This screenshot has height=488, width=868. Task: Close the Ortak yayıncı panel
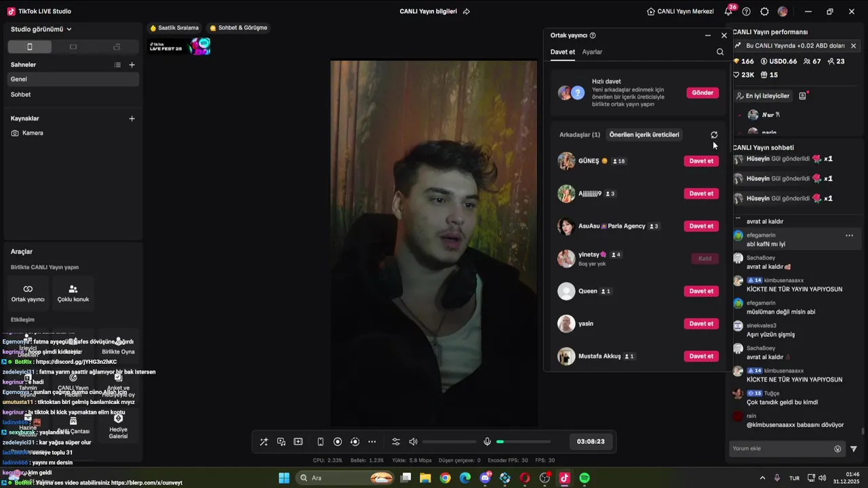coord(724,35)
